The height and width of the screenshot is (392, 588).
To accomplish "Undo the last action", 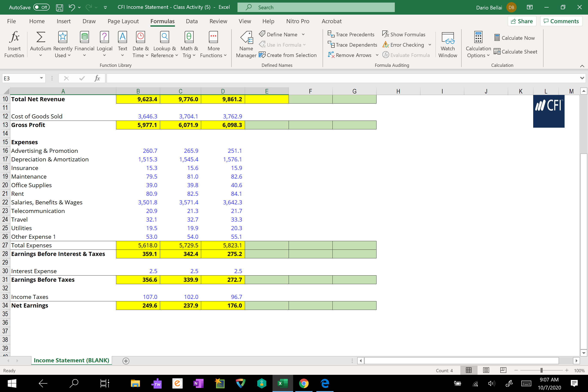I will (72, 8).
